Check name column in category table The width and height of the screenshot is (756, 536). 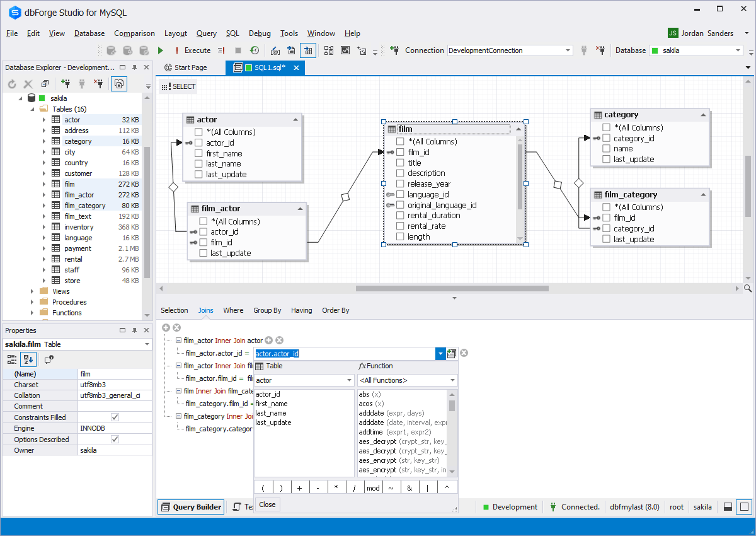606,149
